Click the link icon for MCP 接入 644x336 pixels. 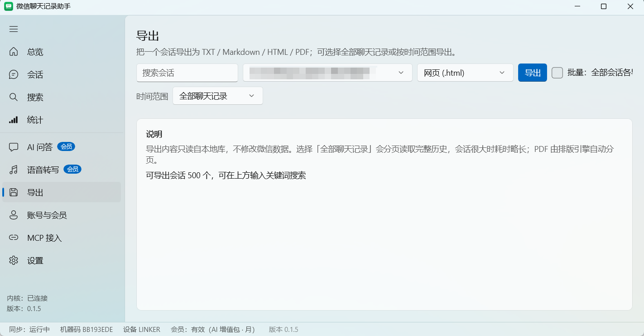point(14,238)
